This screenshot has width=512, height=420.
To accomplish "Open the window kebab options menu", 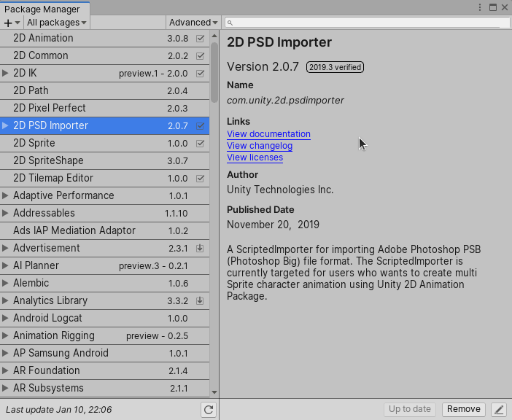I will tap(480, 7).
